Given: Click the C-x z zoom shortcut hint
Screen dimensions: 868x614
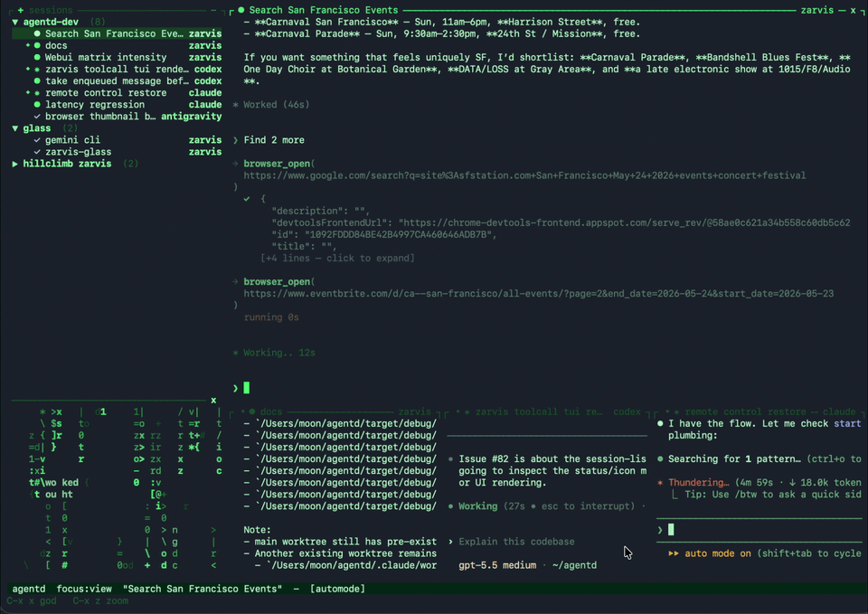Looking at the screenshot, I should pyautogui.click(x=100, y=600).
